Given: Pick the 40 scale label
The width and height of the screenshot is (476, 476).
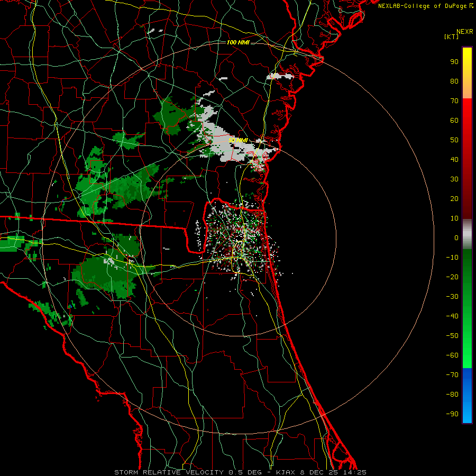Looking at the screenshot, I should pyautogui.click(x=454, y=160).
